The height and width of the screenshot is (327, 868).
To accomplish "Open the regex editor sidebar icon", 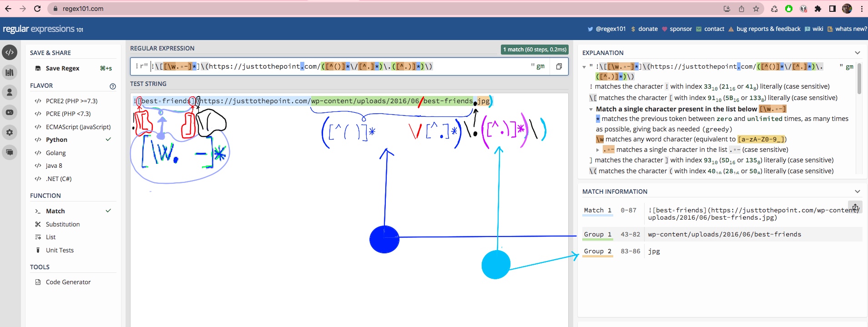I will [10, 52].
